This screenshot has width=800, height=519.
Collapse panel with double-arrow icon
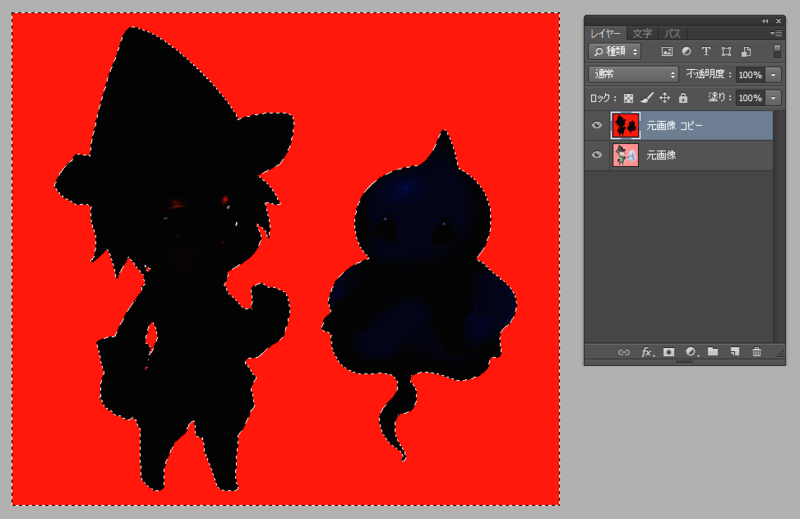(765, 21)
